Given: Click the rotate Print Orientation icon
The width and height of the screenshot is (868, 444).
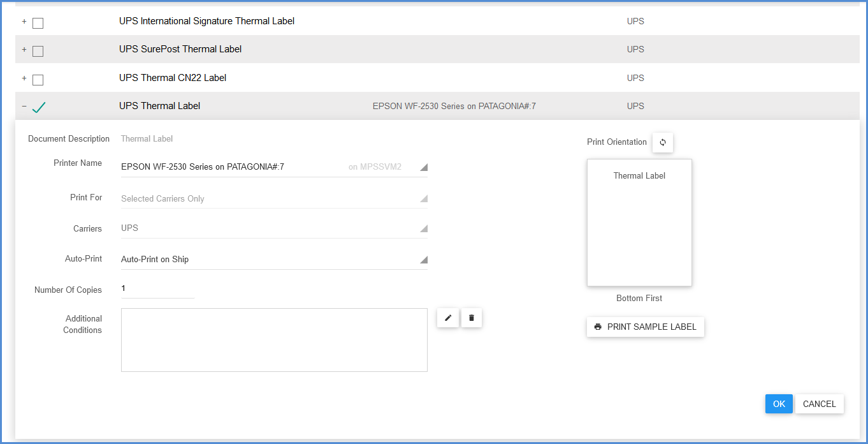Looking at the screenshot, I should coord(662,142).
